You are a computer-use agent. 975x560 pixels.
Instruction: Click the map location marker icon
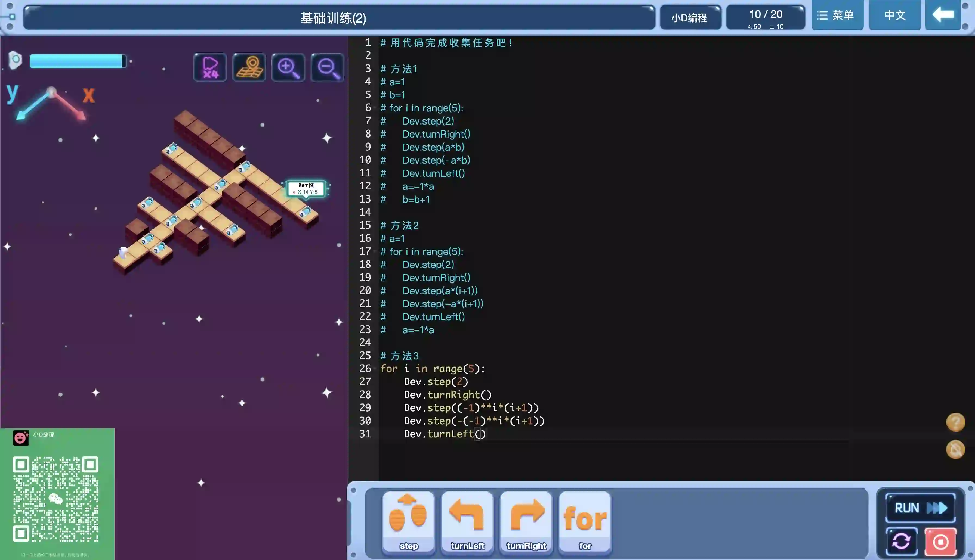[x=249, y=68]
